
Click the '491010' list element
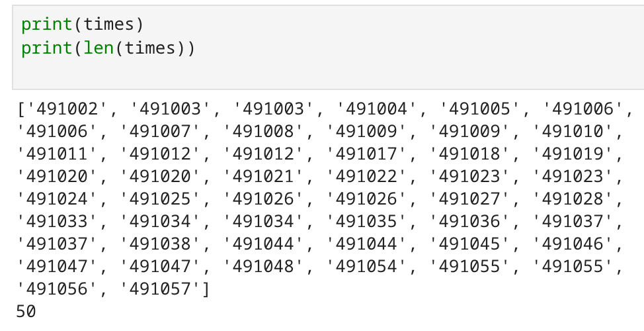click(x=573, y=131)
